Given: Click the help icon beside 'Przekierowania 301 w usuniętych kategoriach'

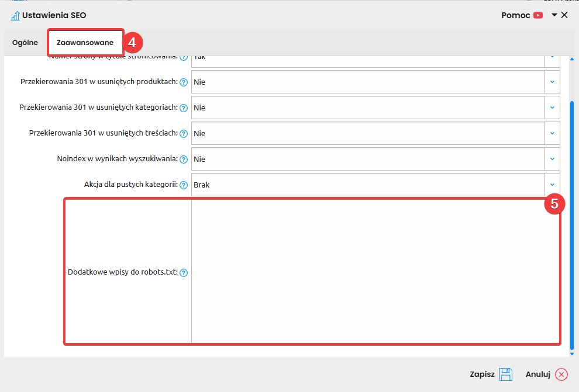Looking at the screenshot, I should (184, 108).
